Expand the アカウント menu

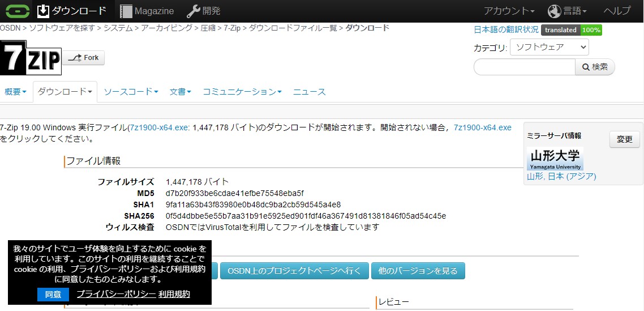509,11
